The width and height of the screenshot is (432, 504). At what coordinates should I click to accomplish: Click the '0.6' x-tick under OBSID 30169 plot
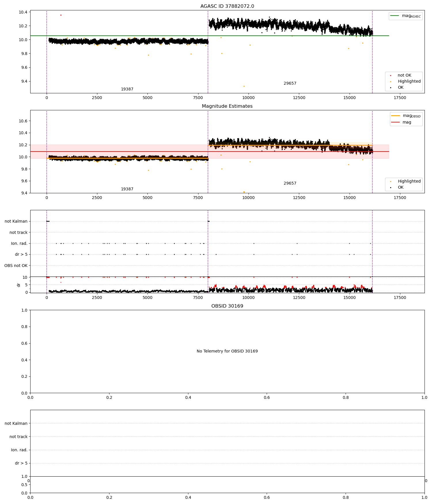tap(267, 397)
